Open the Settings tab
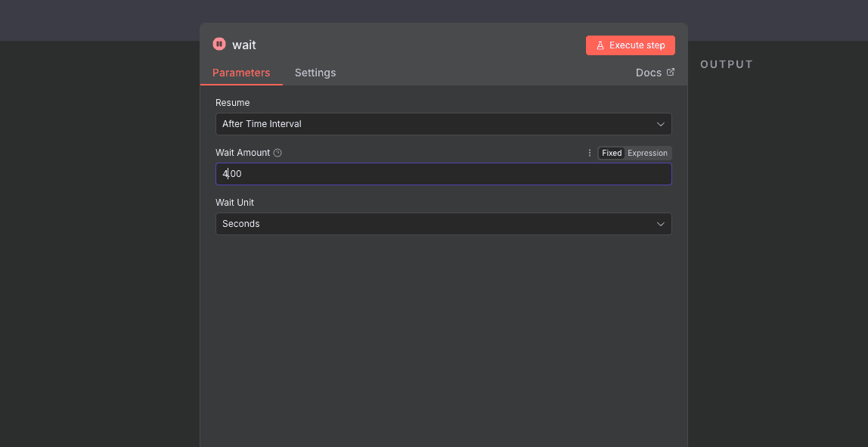 click(x=315, y=73)
